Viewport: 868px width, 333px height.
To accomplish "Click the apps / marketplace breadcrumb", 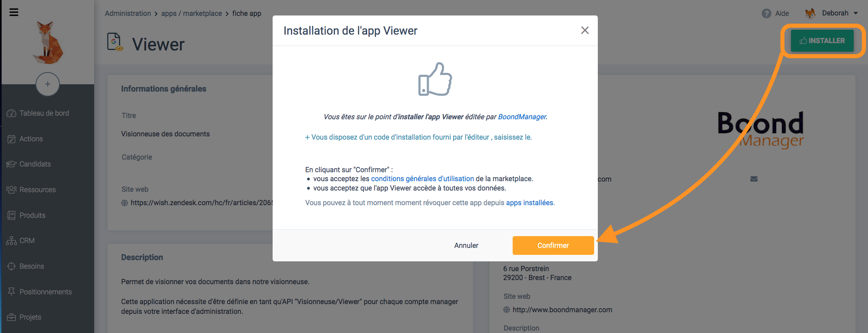I will (192, 13).
